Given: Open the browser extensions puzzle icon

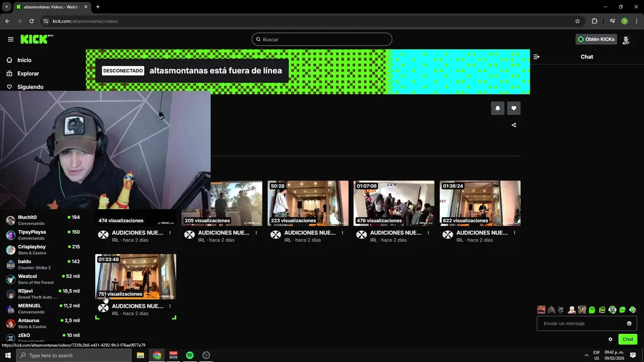Looking at the screenshot, I should tap(595, 21).
